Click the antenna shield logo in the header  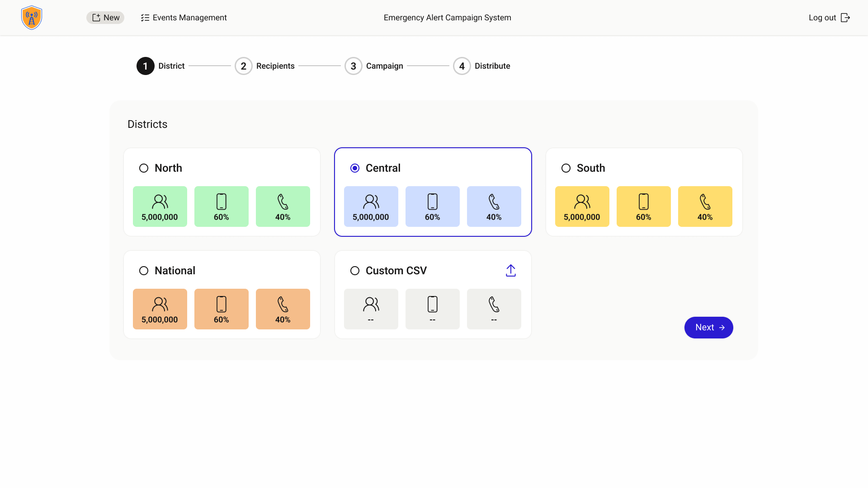(x=32, y=17)
